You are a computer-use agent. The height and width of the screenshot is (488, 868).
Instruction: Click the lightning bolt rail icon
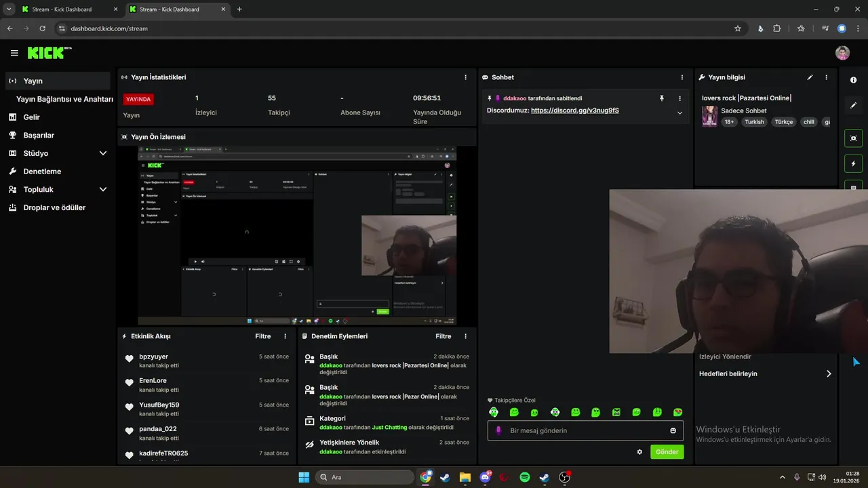coord(853,163)
